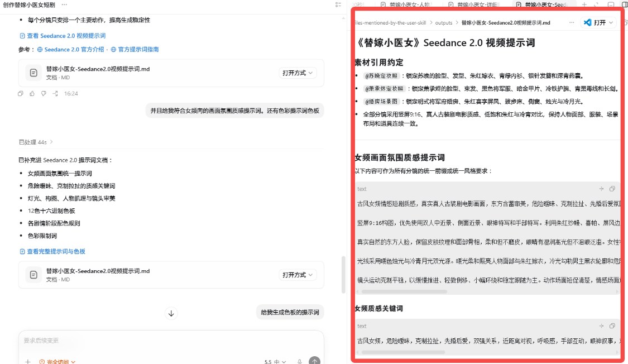Open the more options menu beside the chat title

click(64, 5)
